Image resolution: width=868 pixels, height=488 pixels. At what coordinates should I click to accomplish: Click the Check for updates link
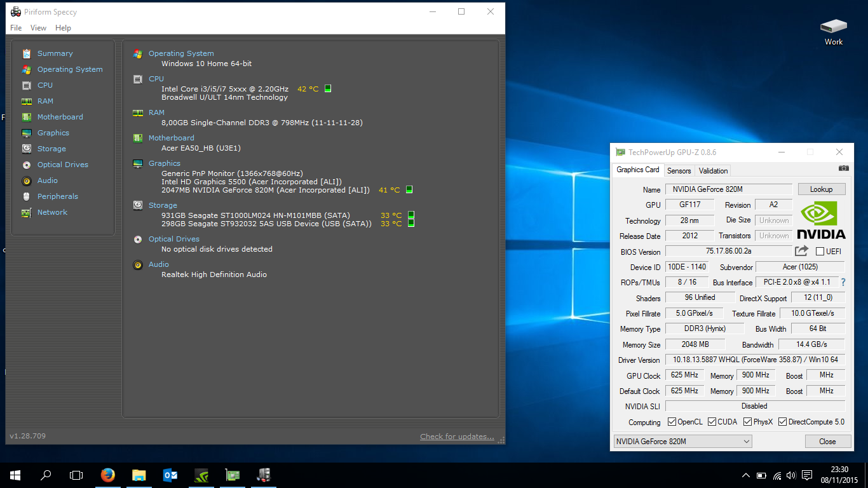click(457, 437)
